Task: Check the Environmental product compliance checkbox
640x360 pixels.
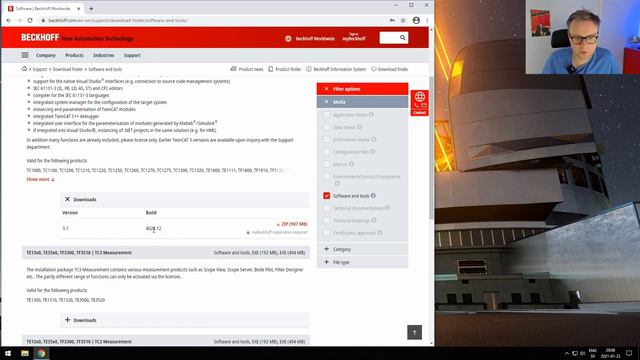Action: 327,176
